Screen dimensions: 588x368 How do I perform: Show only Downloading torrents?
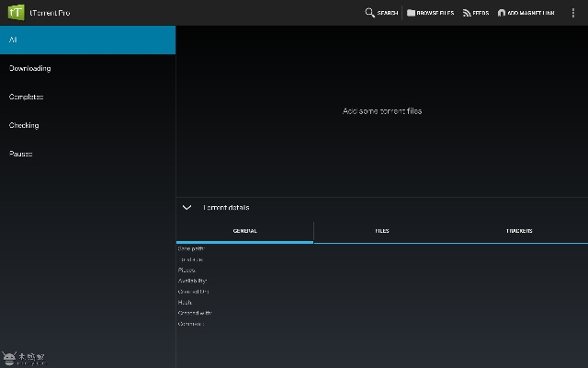coord(87,68)
